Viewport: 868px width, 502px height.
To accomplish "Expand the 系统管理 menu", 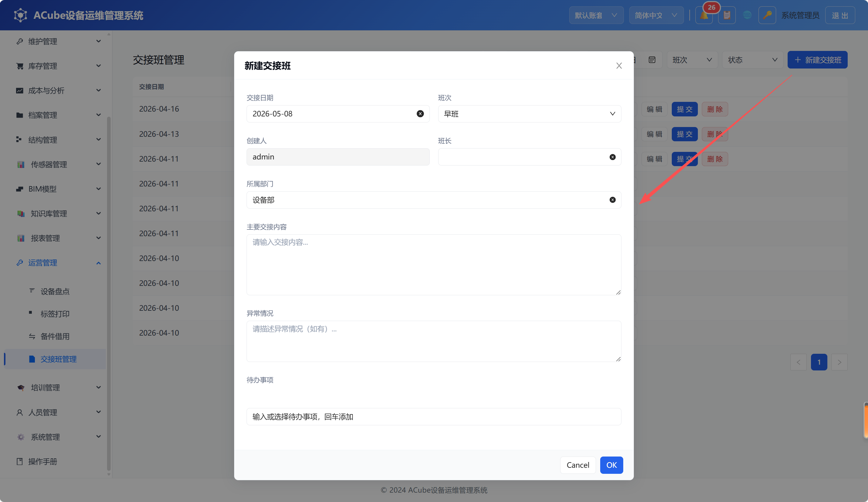I will [x=55, y=437].
